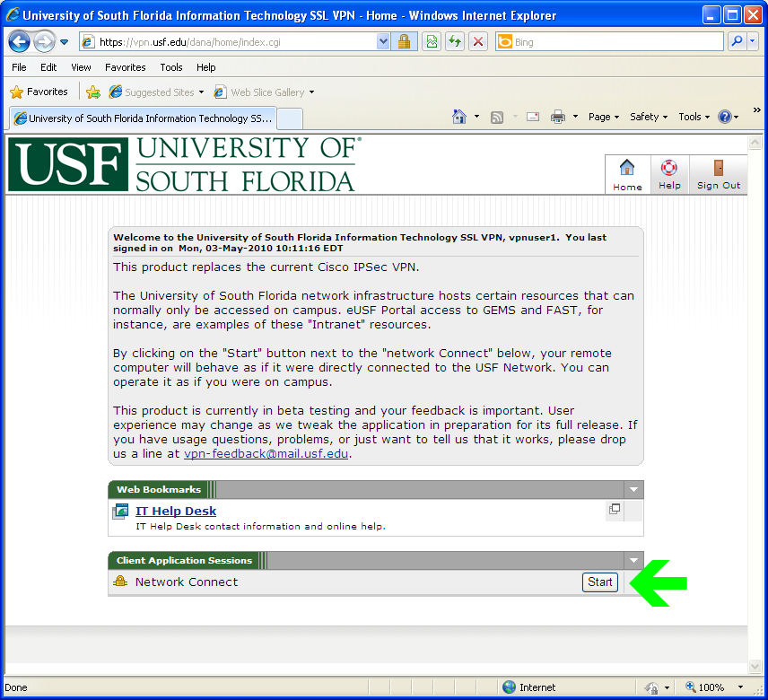Image resolution: width=768 pixels, height=700 pixels.
Task: Open the Page menu on command bar
Action: pyautogui.click(x=604, y=117)
